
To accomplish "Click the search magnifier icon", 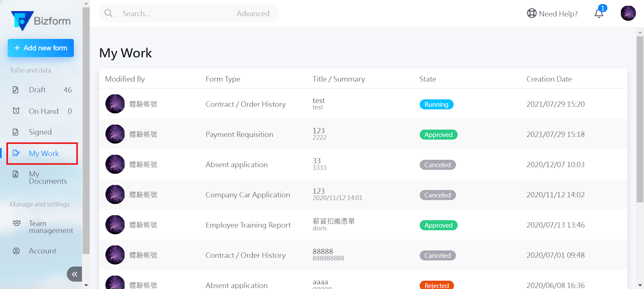I will (x=108, y=13).
